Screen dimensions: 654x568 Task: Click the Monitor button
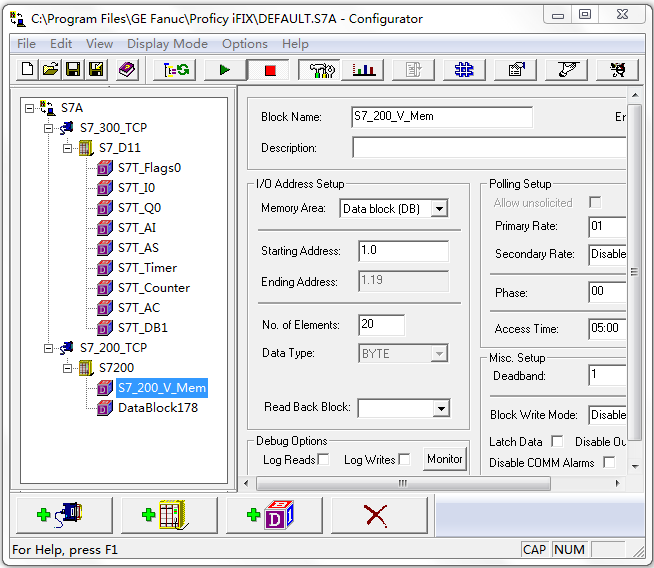(445, 459)
